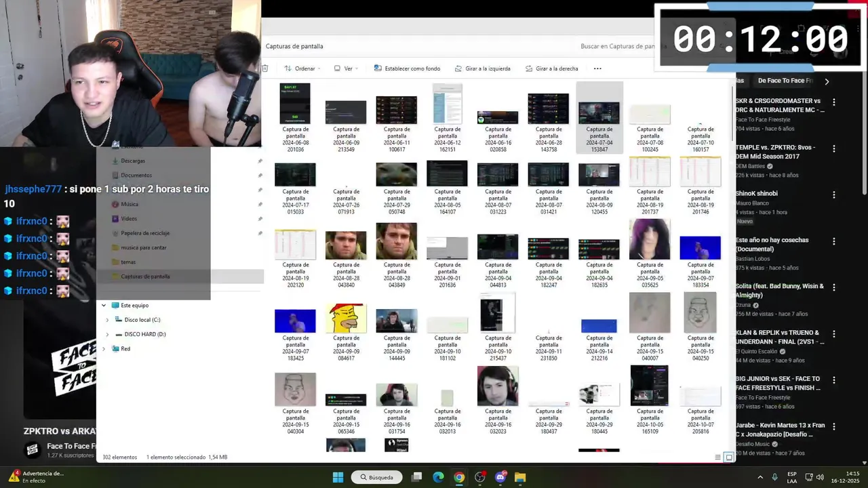868x488 pixels.
Task: Click Girar a la derecha
Action: (x=551, y=68)
